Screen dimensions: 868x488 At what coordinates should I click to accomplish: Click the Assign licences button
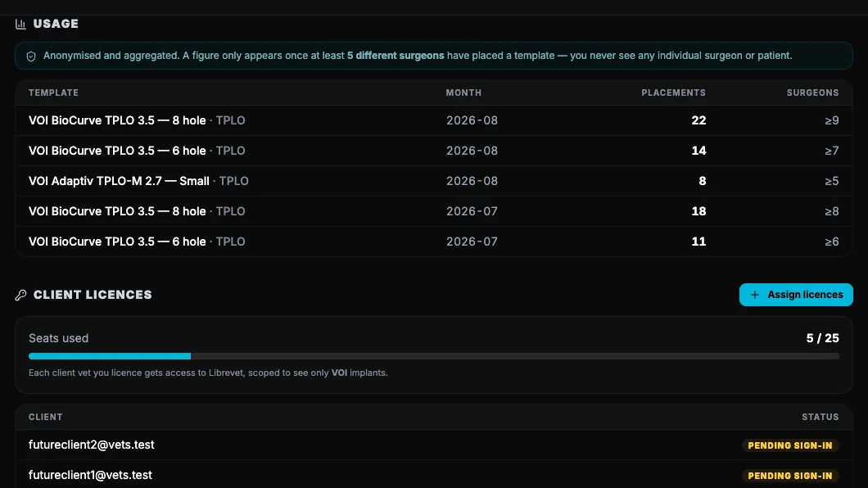(x=795, y=295)
